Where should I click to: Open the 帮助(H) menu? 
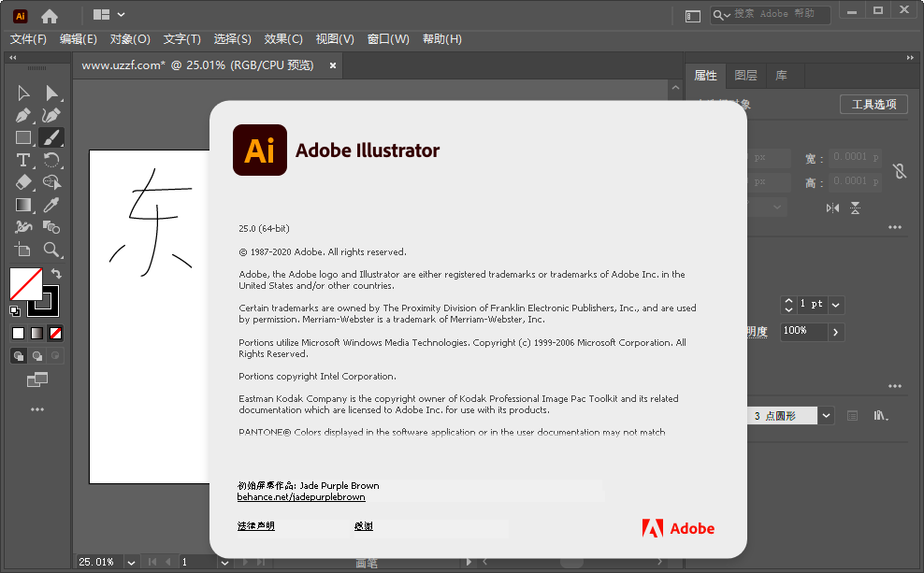point(442,39)
